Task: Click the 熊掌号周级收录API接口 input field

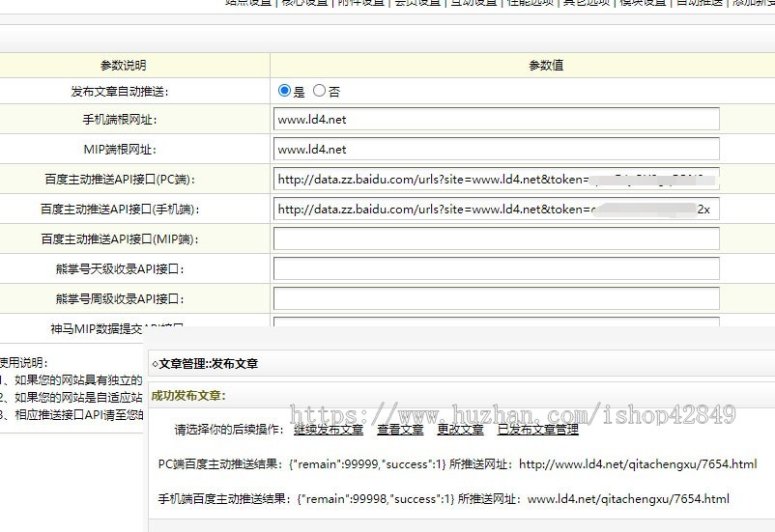Action: (497, 298)
